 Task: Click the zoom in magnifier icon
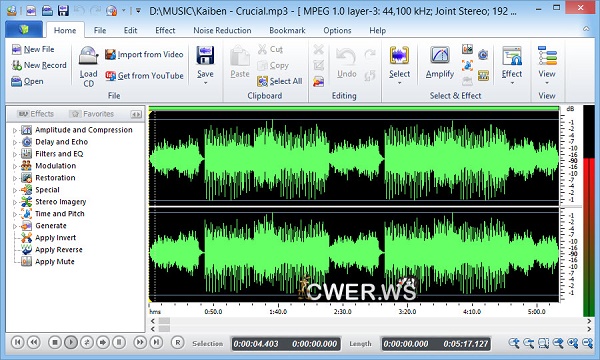coord(514,343)
